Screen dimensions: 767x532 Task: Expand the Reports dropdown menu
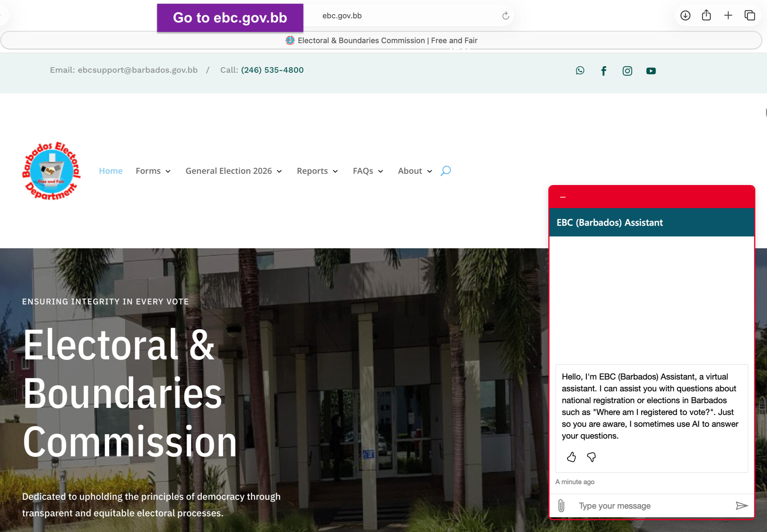click(317, 171)
